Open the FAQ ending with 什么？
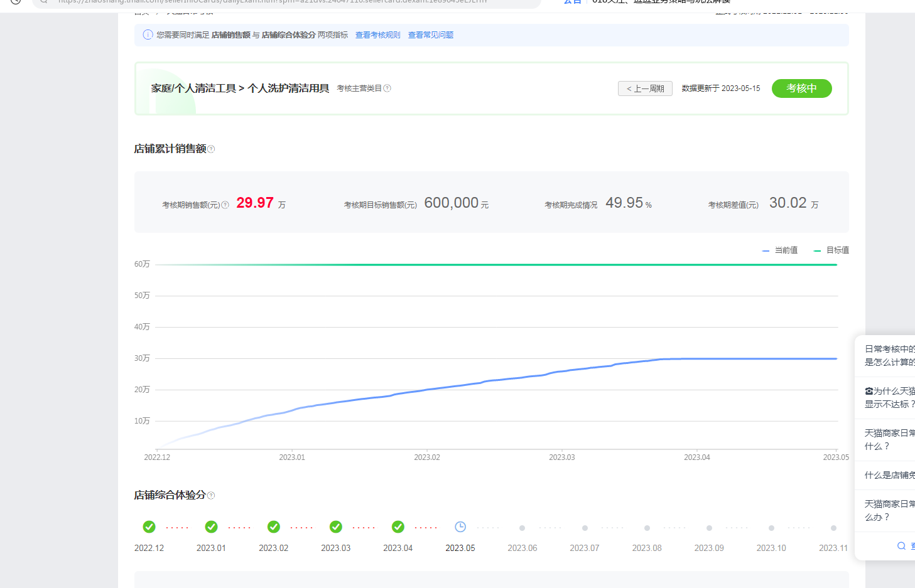 pos(889,439)
